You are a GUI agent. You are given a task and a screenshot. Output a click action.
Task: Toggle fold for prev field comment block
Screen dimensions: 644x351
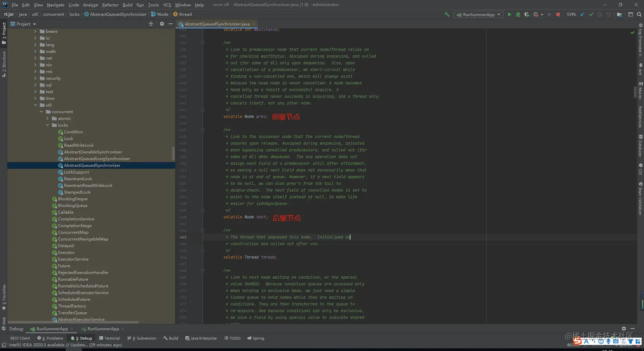[203, 43]
